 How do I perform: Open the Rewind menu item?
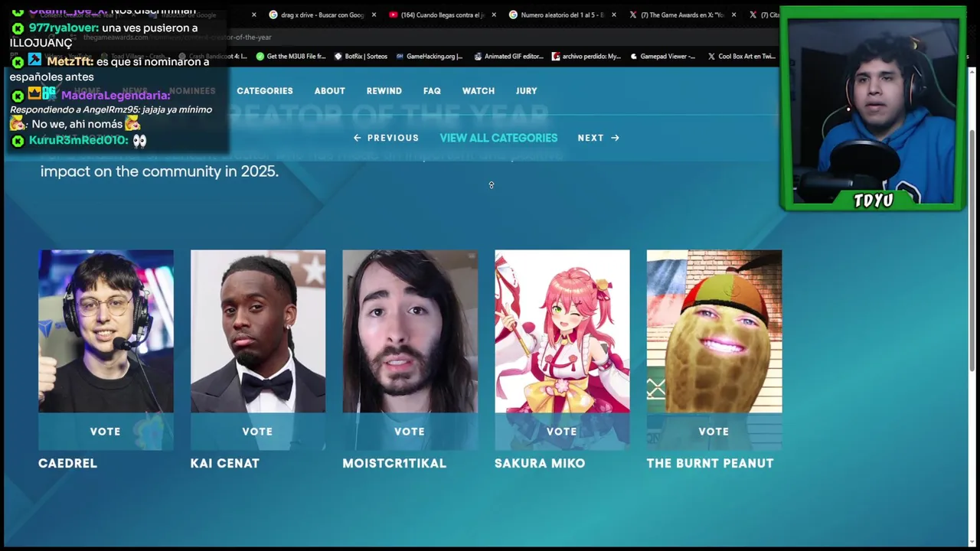pyautogui.click(x=384, y=91)
